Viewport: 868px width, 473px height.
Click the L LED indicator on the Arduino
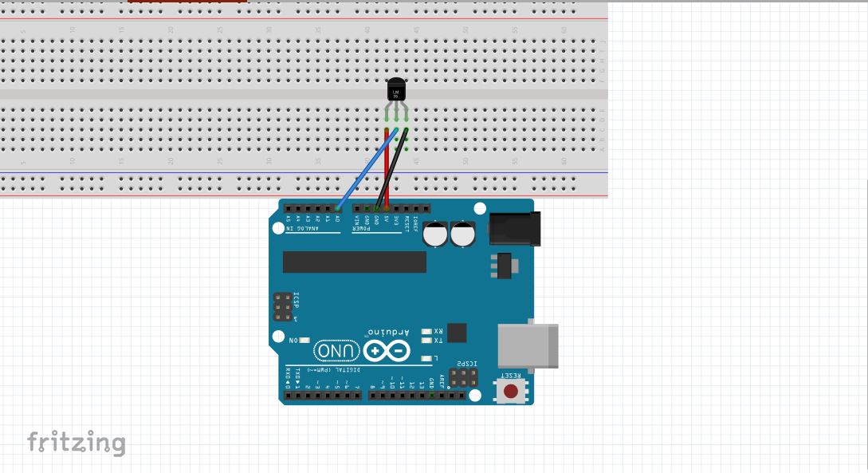[427, 359]
